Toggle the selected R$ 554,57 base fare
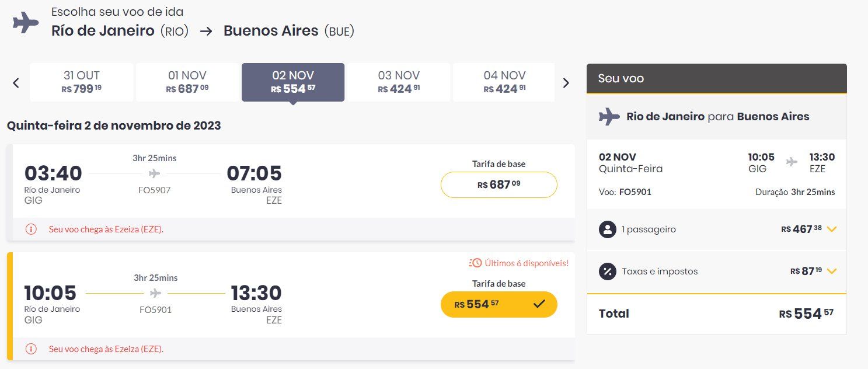 pyautogui.click(x=499, y=304)
